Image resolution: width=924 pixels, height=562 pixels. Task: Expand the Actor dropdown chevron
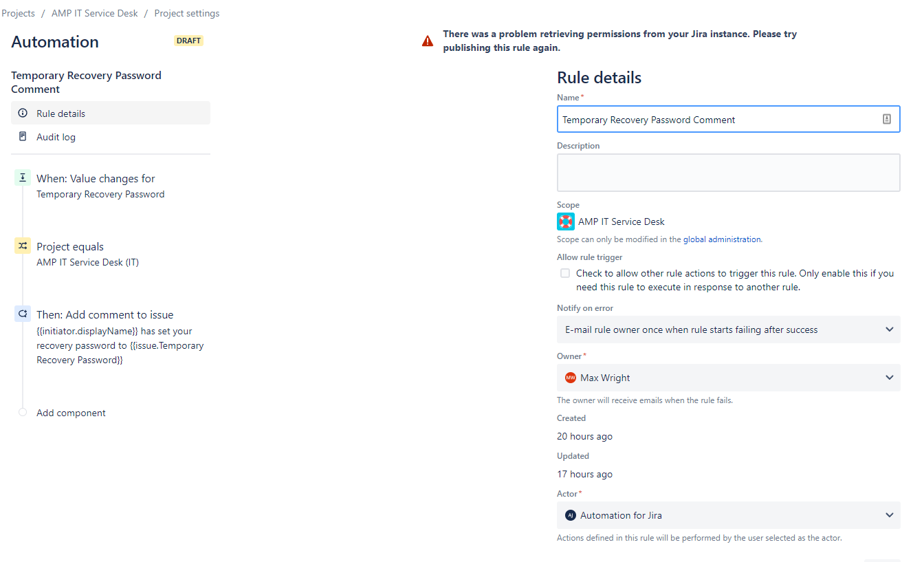890,515
